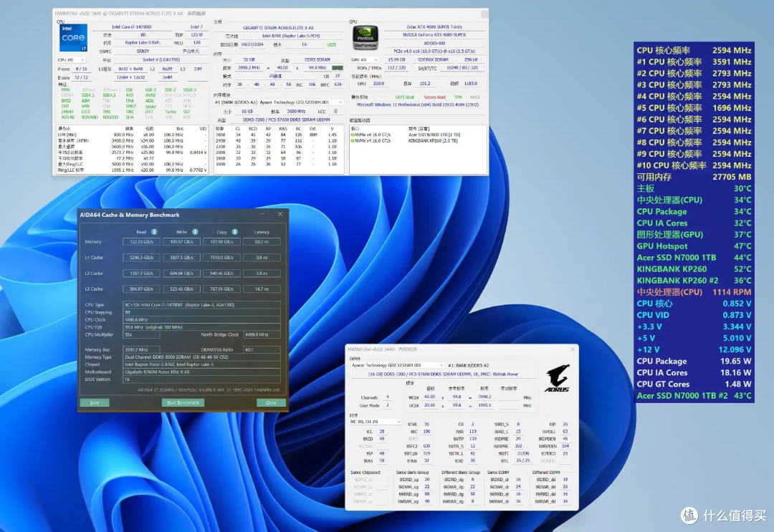Viewport: 774px width, 532px height.
Task: Click the Memory Latency value 58.2 ns
Action: 262,241
